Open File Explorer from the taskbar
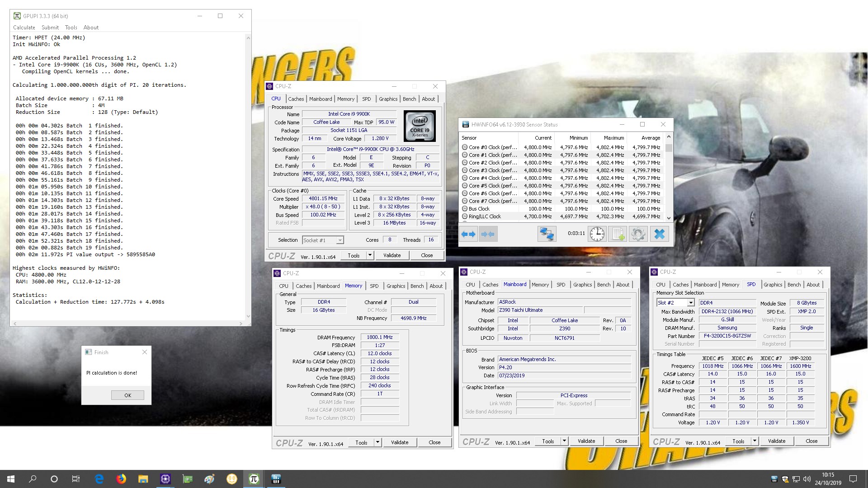This screenshot has height=488, width=868. pos(143,479)
